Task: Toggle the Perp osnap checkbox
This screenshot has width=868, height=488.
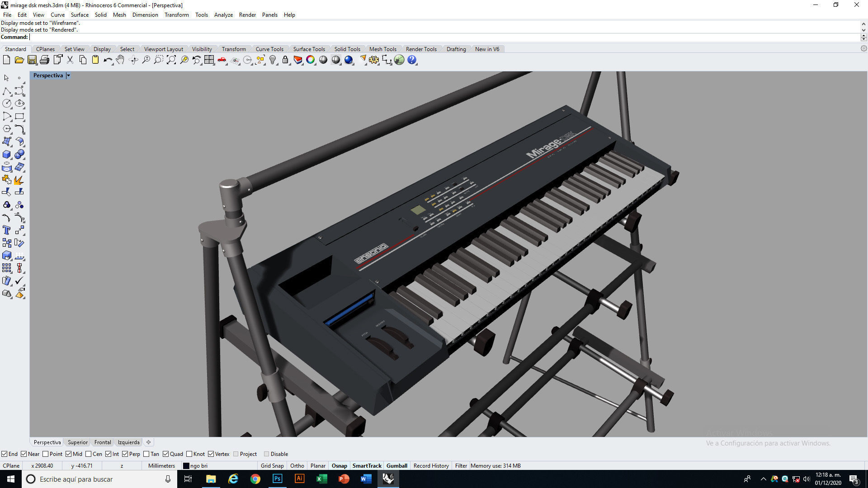Action: (x=125, y=454)
